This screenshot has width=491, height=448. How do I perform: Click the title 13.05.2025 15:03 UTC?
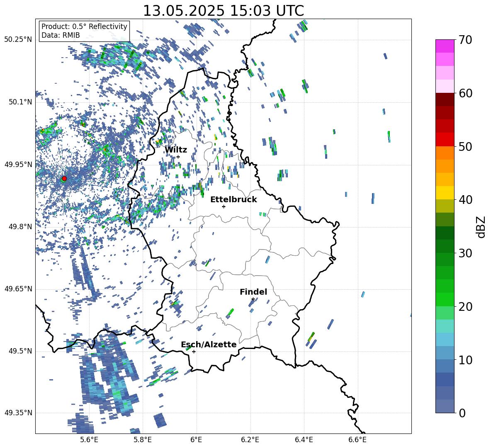pos(223,11)
